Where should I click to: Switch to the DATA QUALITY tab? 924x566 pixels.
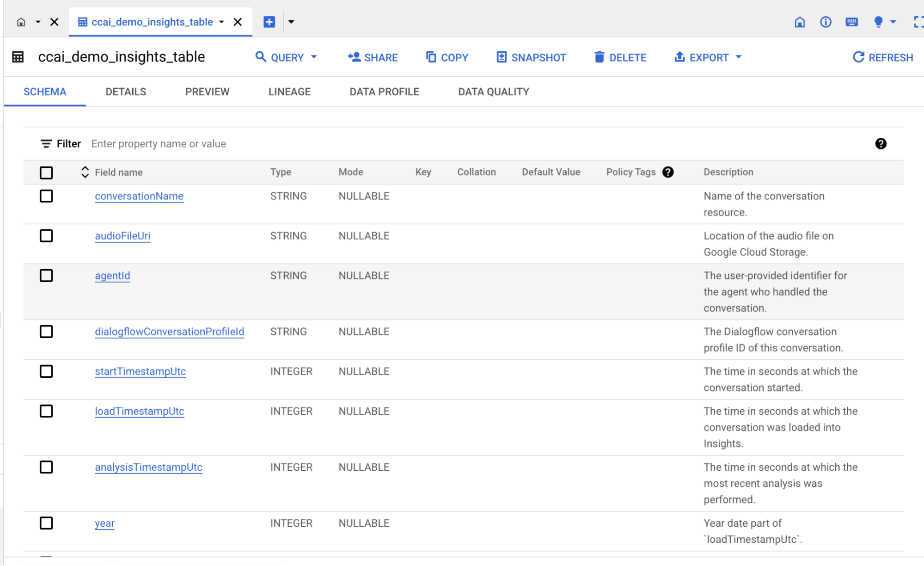tap(494, 92)
